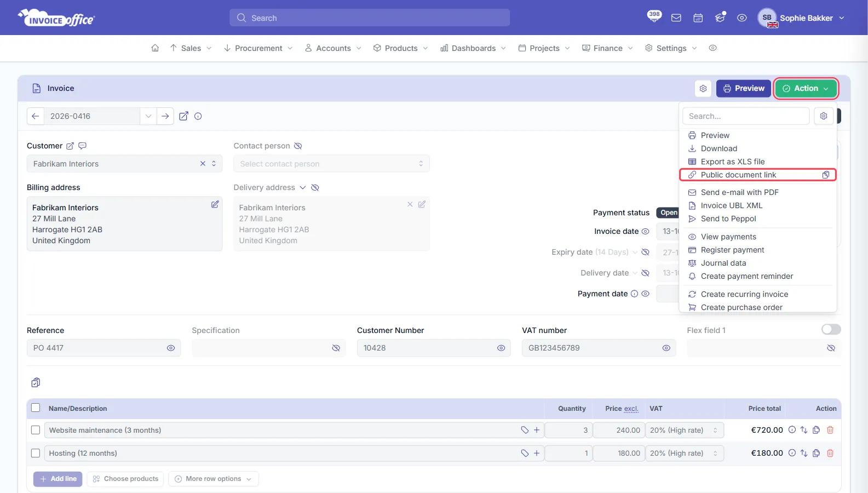The image size is (868, 493).
Task: Open invoice settings gear beside Preview
Action: point(703,89)
